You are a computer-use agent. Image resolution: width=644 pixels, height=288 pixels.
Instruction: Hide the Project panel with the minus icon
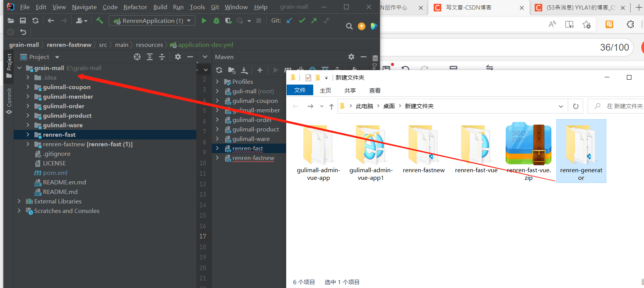190,57
